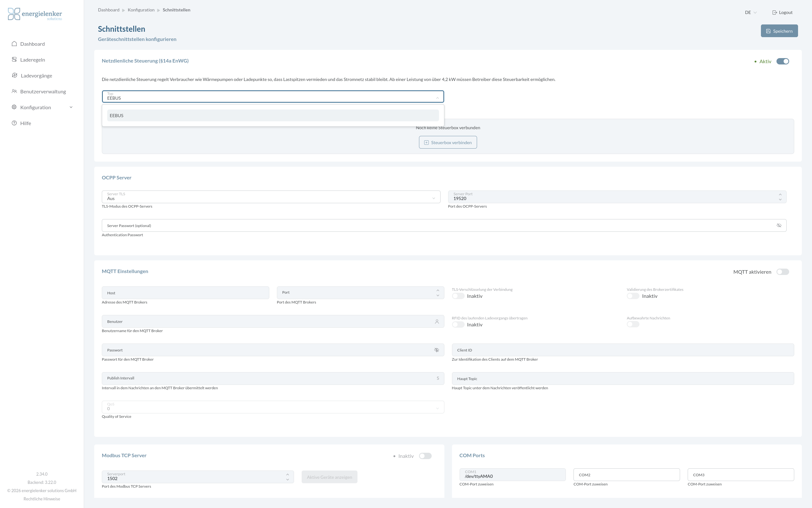The image size is (812, 508).
Task: Click the 'Backend: 3.22.0' version text
Action: click(42, 482)
